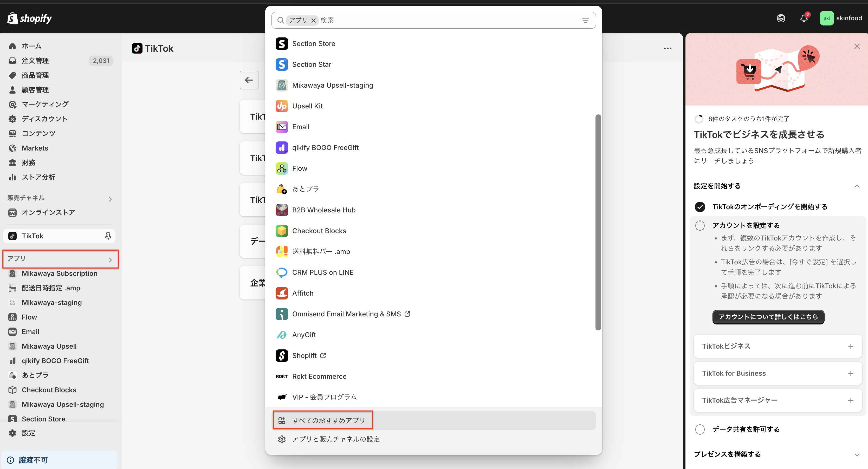868x469 pixels.
Task: Open qikify BOGO FreeGift in the search results
Action: [x=433, y=148]
